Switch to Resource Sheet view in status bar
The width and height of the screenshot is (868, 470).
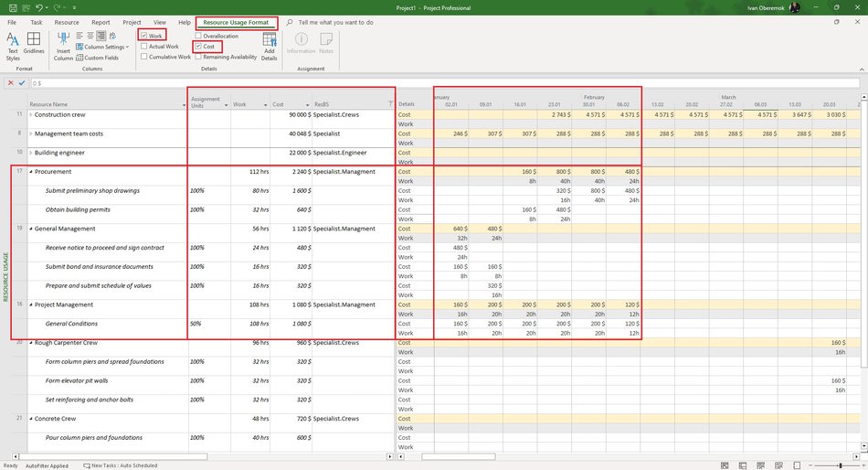778,465
